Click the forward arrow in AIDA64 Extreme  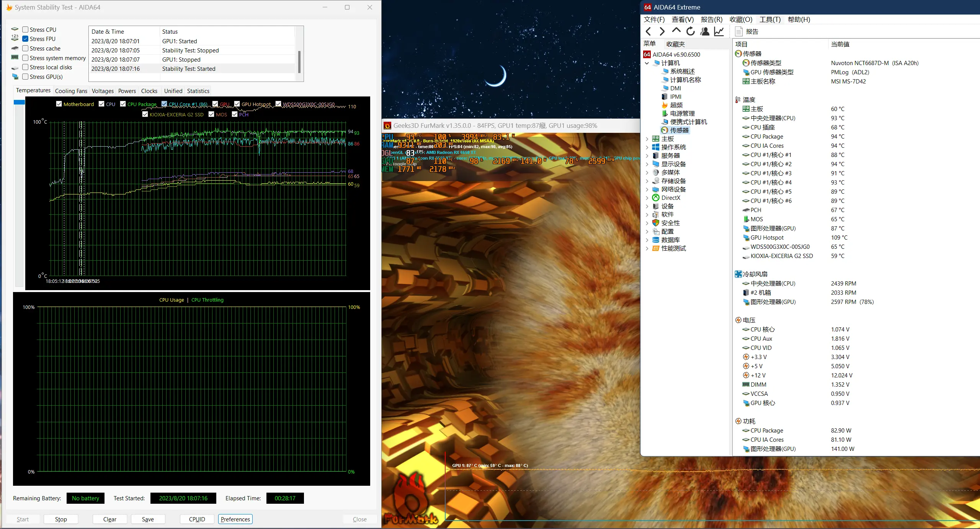(x=662, y=31)
